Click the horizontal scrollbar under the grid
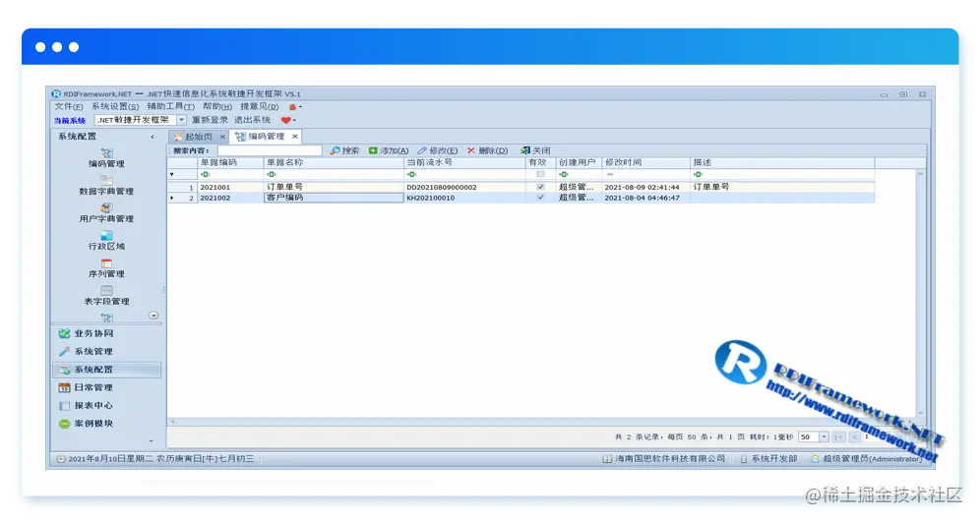Image resolution: width=980 pixels, height=522 pixels. [543, 422]
